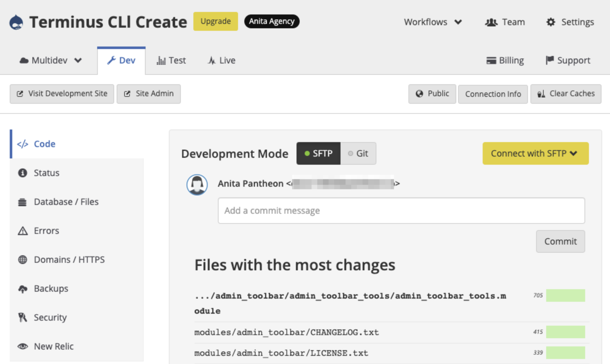Open Team via the people icon
Viewport: 610px width, 364px height.
491,22
